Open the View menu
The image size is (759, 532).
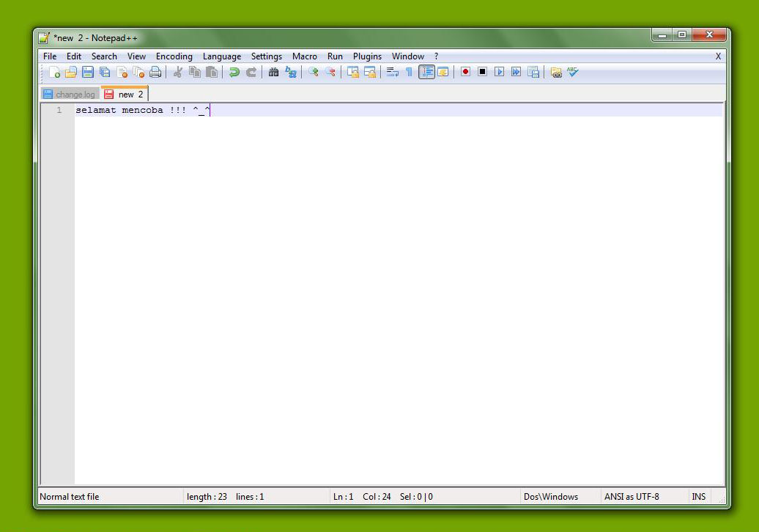click(136, 56)
